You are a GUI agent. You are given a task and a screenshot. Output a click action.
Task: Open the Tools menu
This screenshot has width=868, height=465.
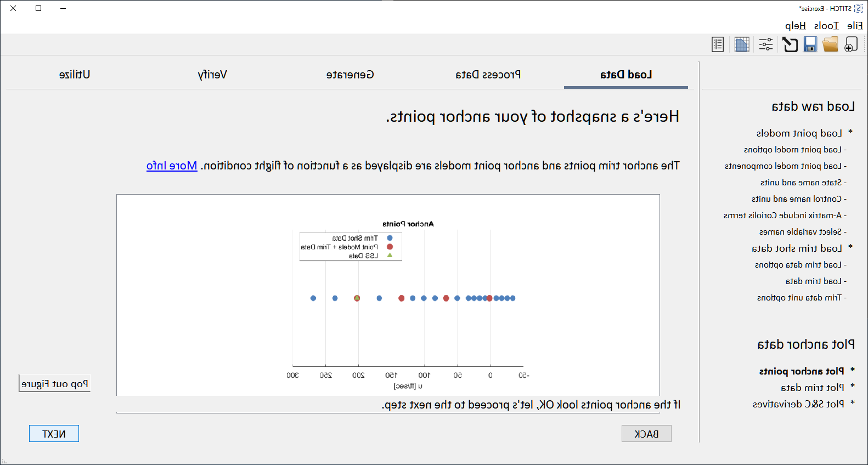point(826,26)
